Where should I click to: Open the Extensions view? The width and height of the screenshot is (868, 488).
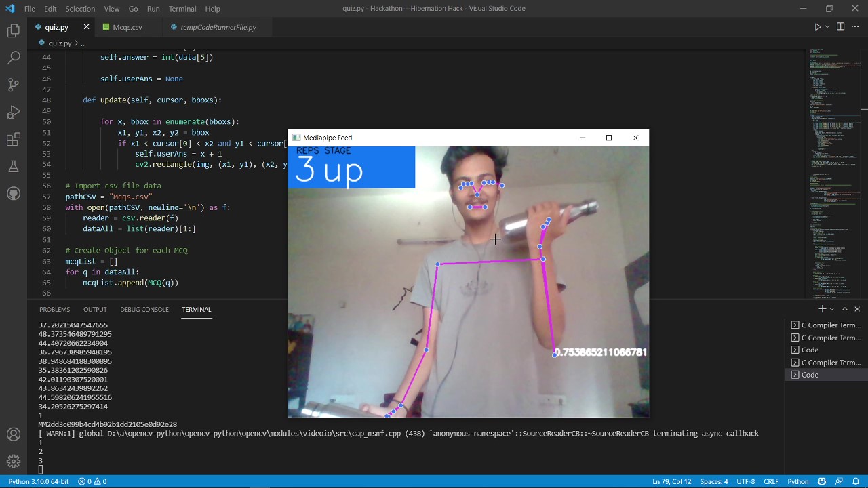click(x=14, y=140)
